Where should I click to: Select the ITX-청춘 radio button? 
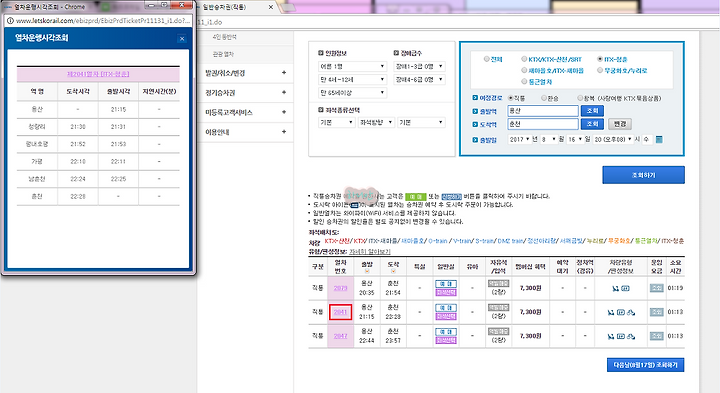[600, 59]
